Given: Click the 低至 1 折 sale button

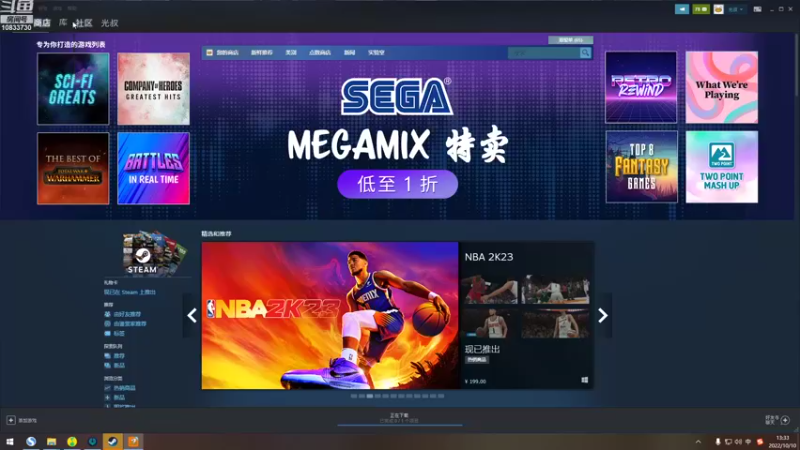Looking at the screenshot, I should tap(397, 184).
